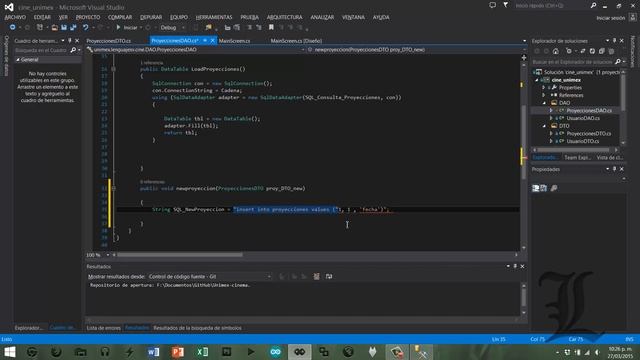Collapse the DTO folder in the solution tree
This screenshot has height=360, width=640.
[544, 126]
